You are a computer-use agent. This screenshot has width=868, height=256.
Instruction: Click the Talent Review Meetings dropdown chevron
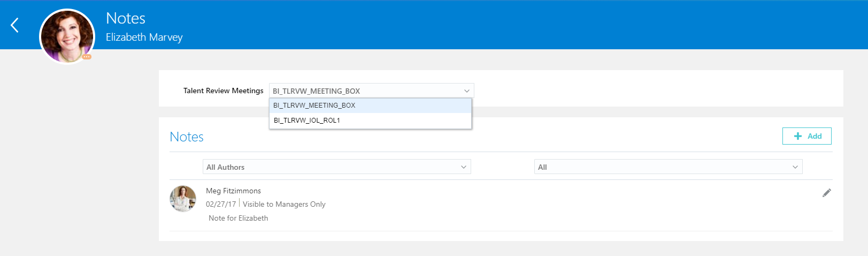coord(466,91)
